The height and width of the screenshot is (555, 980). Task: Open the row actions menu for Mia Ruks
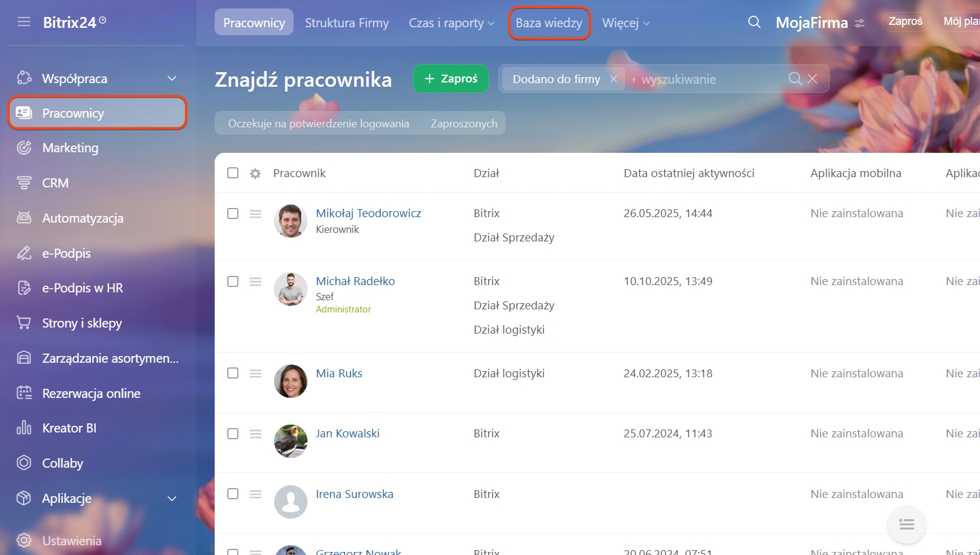click(x=255, y=374)
